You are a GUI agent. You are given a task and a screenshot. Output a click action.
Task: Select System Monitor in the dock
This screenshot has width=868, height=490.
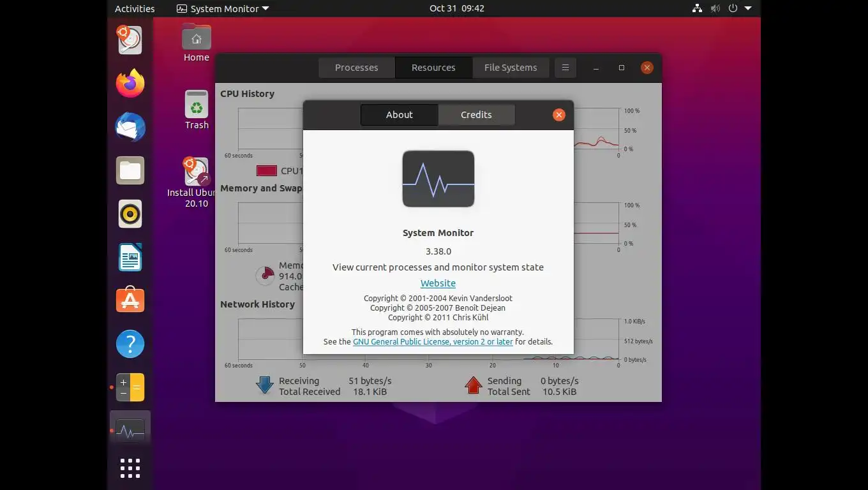tap(130, 431)
